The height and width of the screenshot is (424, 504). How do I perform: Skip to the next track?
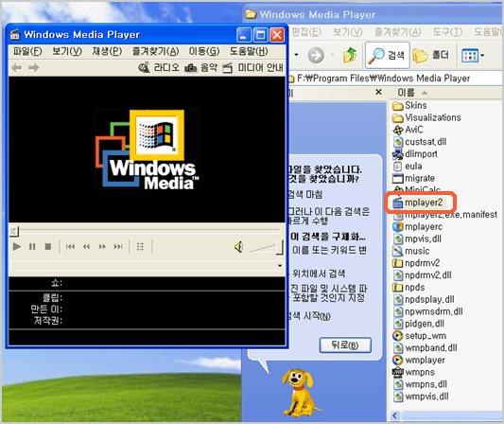[x=118, y=247]
